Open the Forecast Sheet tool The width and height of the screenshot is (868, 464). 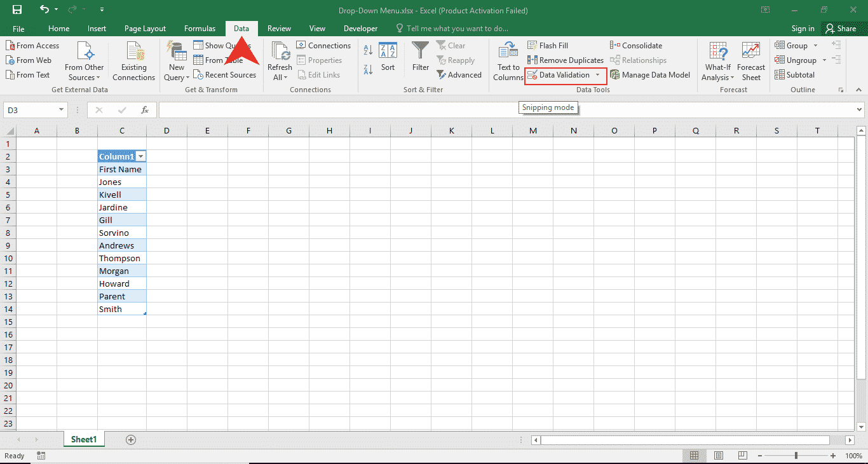click(751, 51)
